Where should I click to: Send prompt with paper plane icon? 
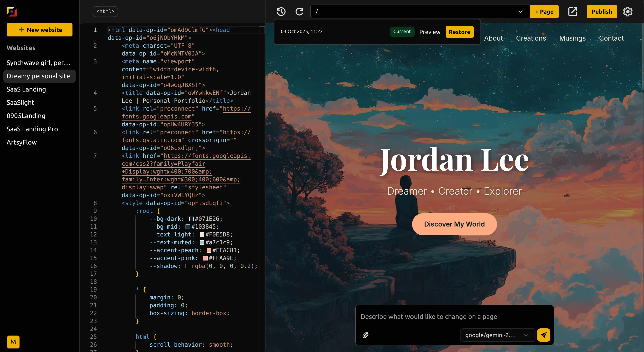(x=544, y=335)
